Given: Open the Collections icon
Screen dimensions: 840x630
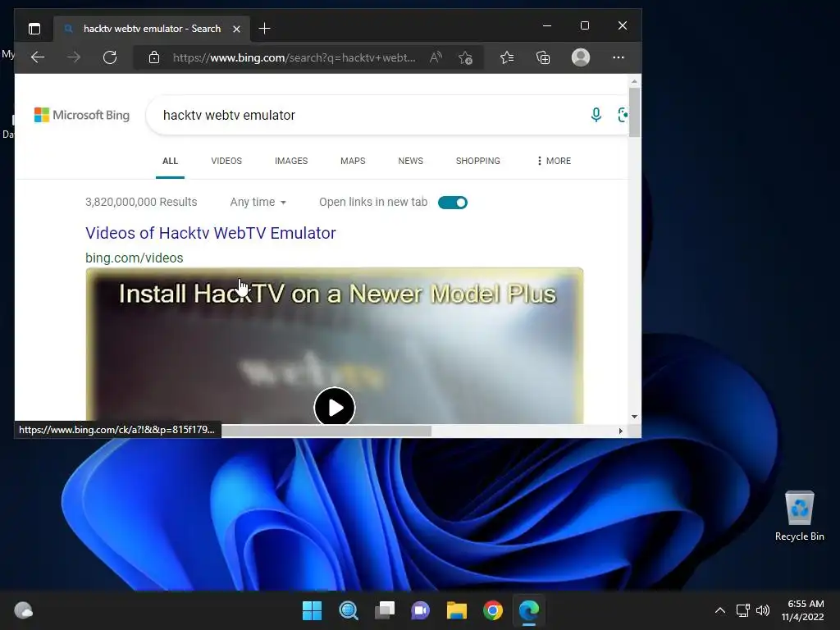Looking at the screenshot, I should pos(543,57).
